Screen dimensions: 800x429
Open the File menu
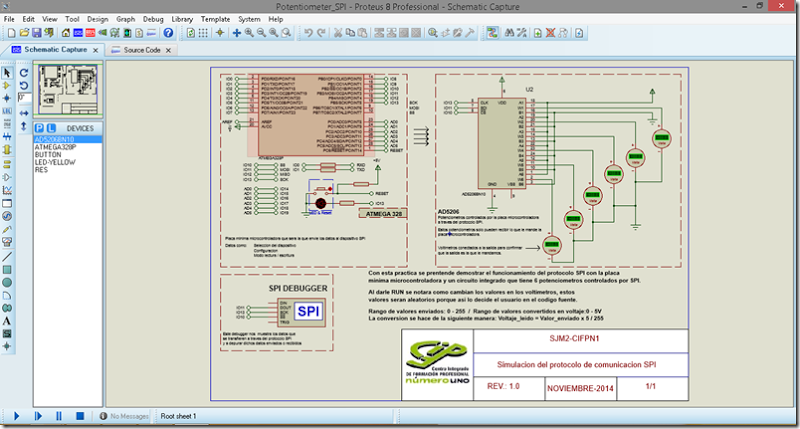9,19
